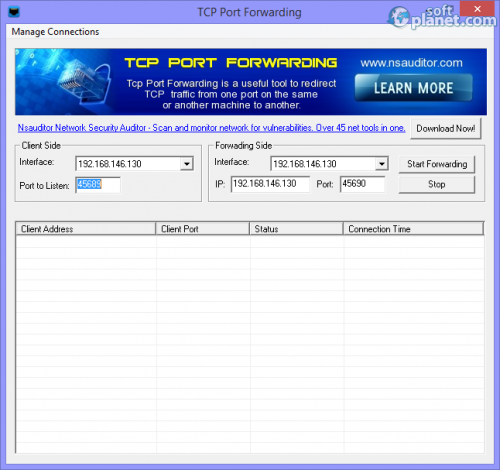The height and width of the screenshot is (470, 500).
Task: Click the Forwarding Side IP field
Action: tap(270, 184)
